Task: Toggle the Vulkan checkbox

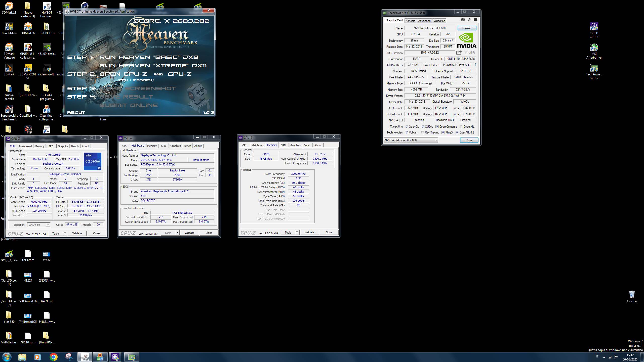Action: (x=407, y=132)
